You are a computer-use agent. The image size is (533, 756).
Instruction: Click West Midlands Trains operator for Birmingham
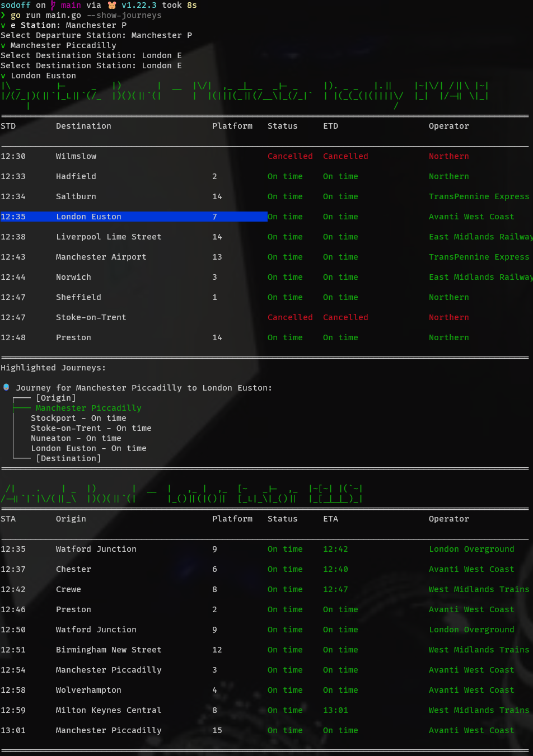[479, 650]
